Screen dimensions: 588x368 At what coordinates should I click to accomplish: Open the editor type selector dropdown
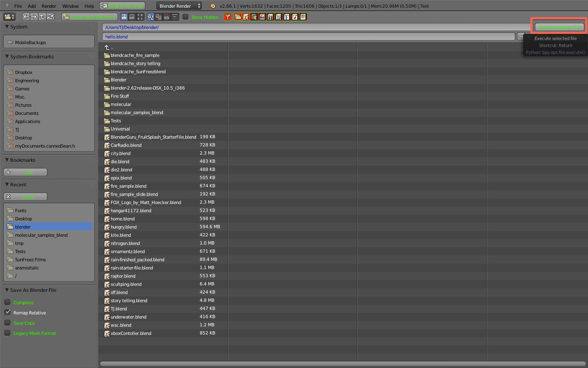[x=9, y=17]
